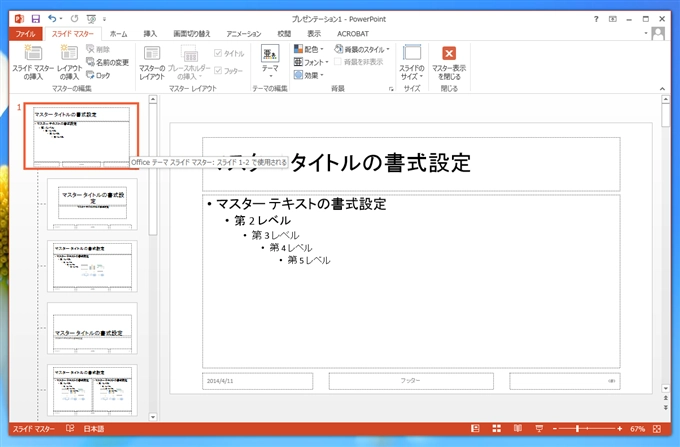Click the 日本語 language status
The height and width of the screenshot is (447, 680).
(x=94, y=429)
